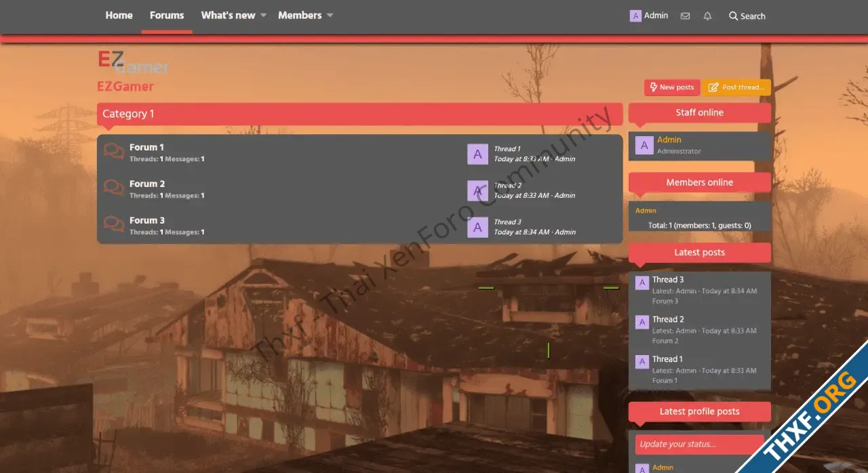The height and width of the screenshot is (473, 868).
Task: Open the inbox envelope icon
Action: click(686, 16)
